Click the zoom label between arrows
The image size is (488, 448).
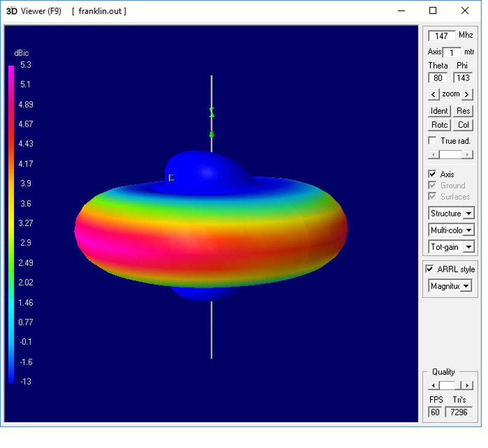point(451,94)
